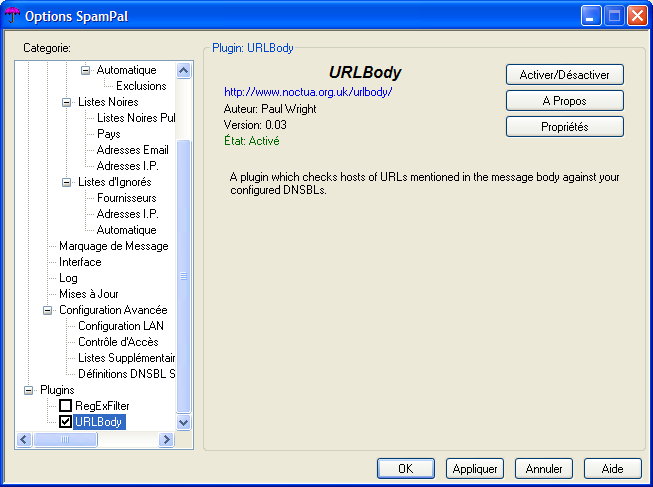Click the Version: 0.03 text
653x487 pixels.
point(255,125)
